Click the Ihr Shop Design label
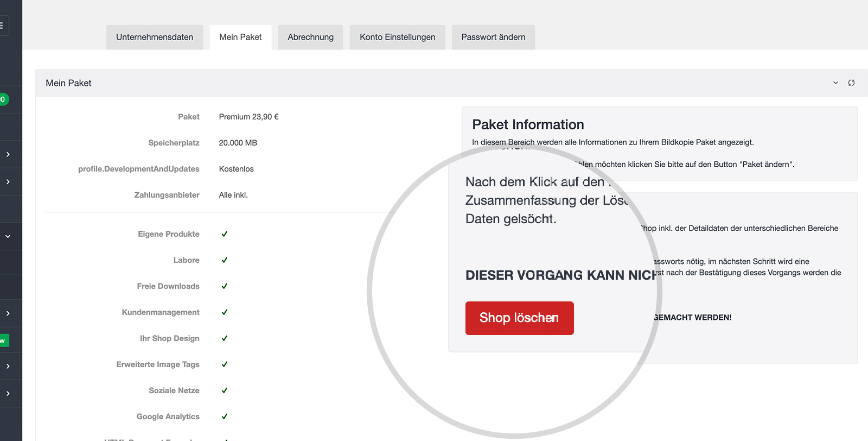Viewport: 868px width, 441px height. [x=170, y=338]
